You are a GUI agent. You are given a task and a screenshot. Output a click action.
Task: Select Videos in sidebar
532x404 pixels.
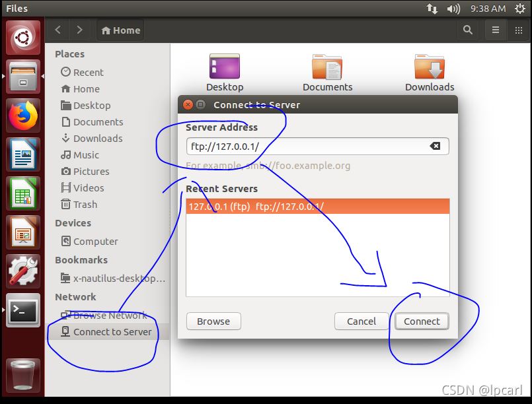(107, 187)
